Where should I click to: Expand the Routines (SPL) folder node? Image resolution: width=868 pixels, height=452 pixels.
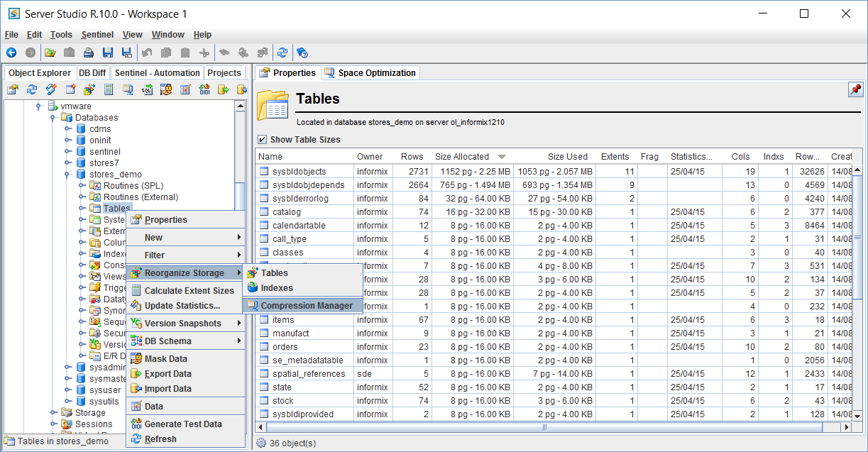click(82, 186)
